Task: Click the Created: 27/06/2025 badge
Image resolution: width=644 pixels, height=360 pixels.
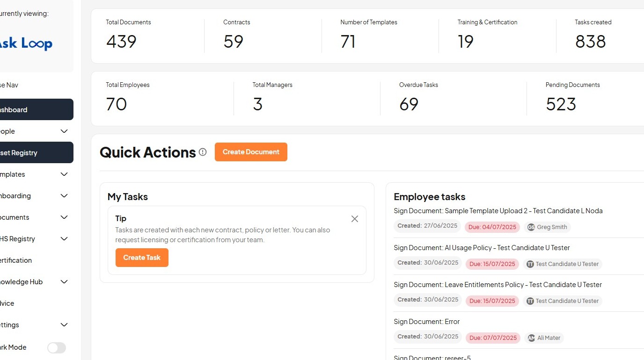Action: point(427,226)
